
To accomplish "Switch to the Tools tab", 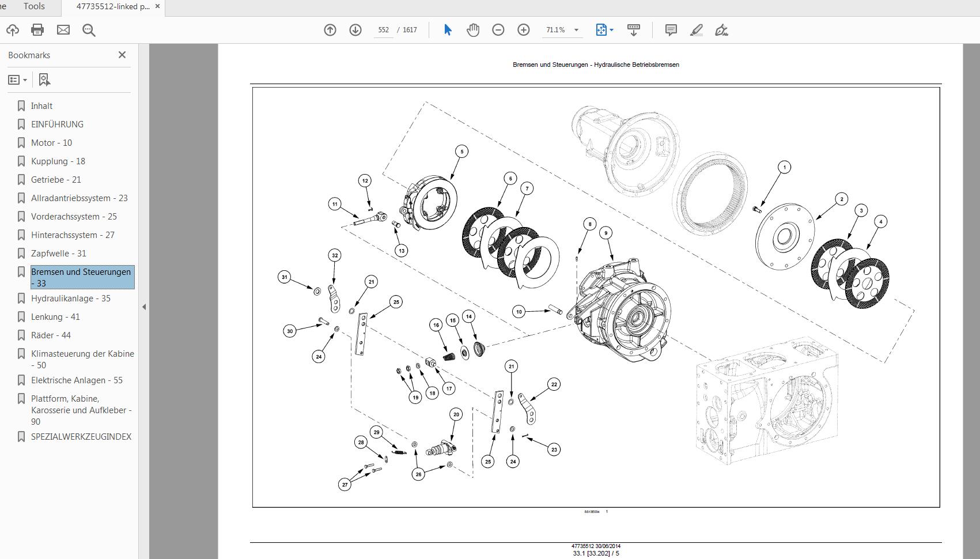I will coord(33,6).
